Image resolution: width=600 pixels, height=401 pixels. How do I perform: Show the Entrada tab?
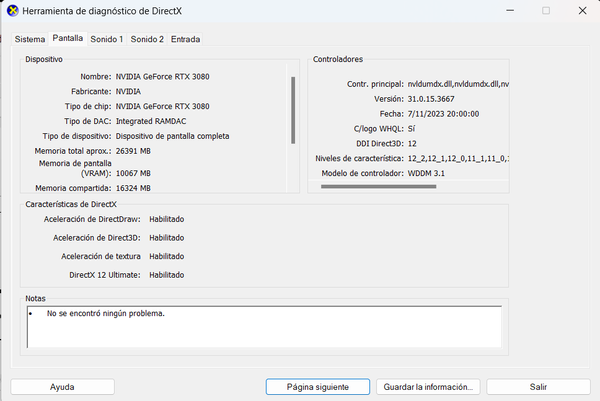pyautogui.click(x=185, y=39)
